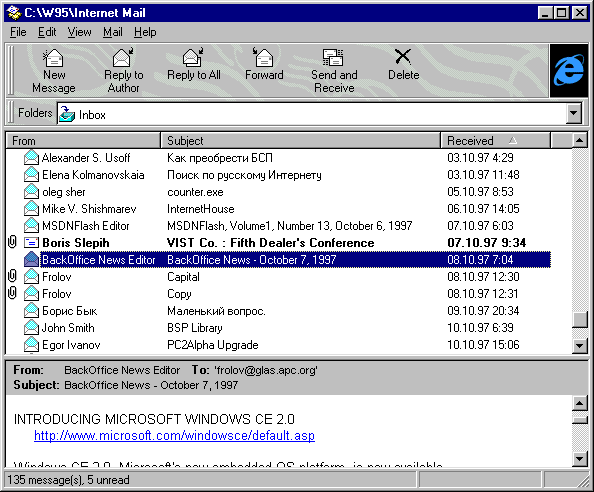Image resolution: width=594 pixels, height=492 pixels.
Task: Select the BSP Library message
Action: pos(278,328)
